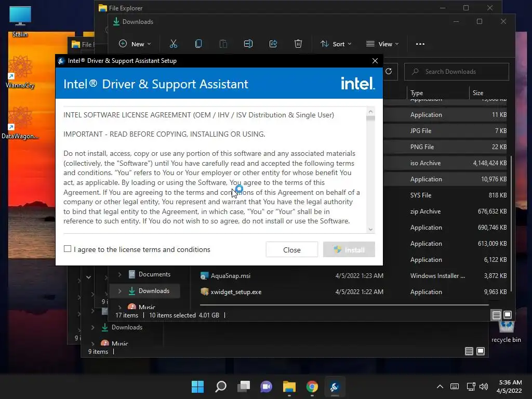This screenshot has height=399, width=532.
Task: Click the Share icon in Downloads toolbar
Action: [x=273, y=44]
